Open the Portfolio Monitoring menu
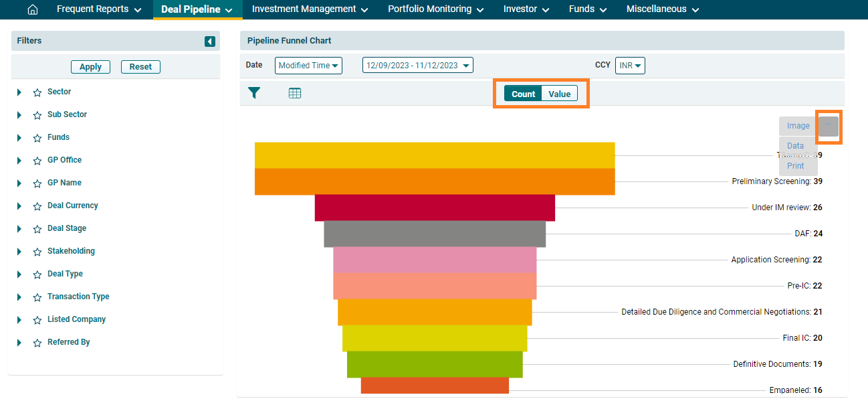This screenshot has width=868, height=401. pos(436,9)
